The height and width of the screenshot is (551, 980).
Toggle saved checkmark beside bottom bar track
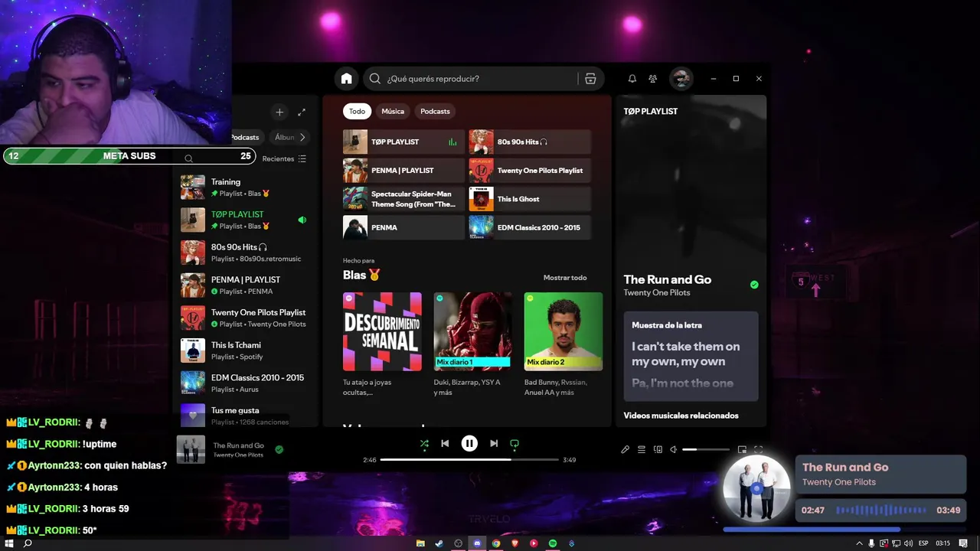[x=279, y=449]
